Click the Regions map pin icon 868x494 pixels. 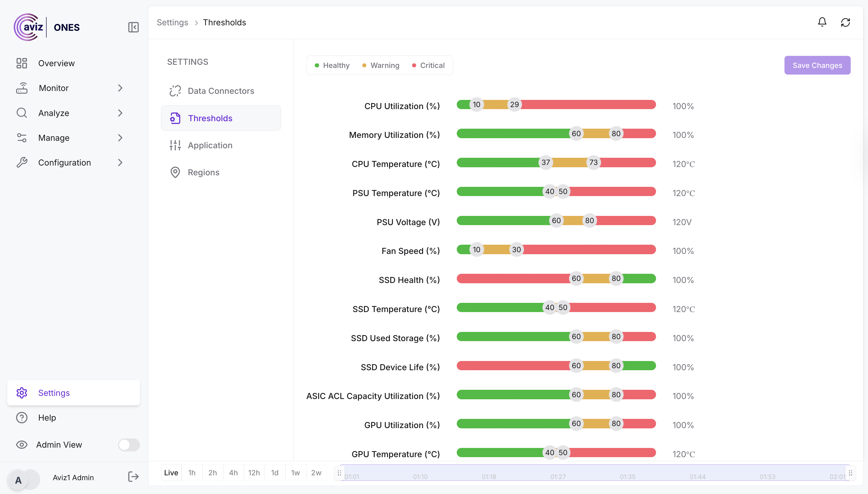click(175, 172)
